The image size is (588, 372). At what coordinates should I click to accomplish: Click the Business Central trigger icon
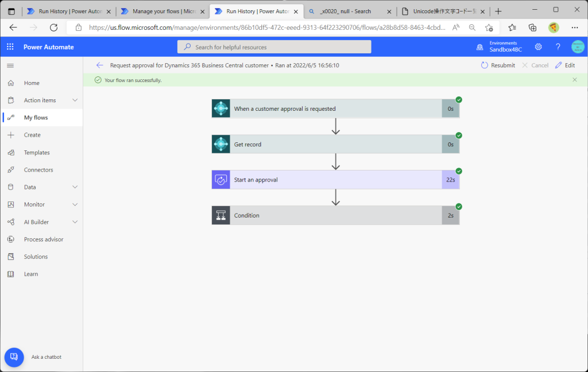click(x=221, y=108)
